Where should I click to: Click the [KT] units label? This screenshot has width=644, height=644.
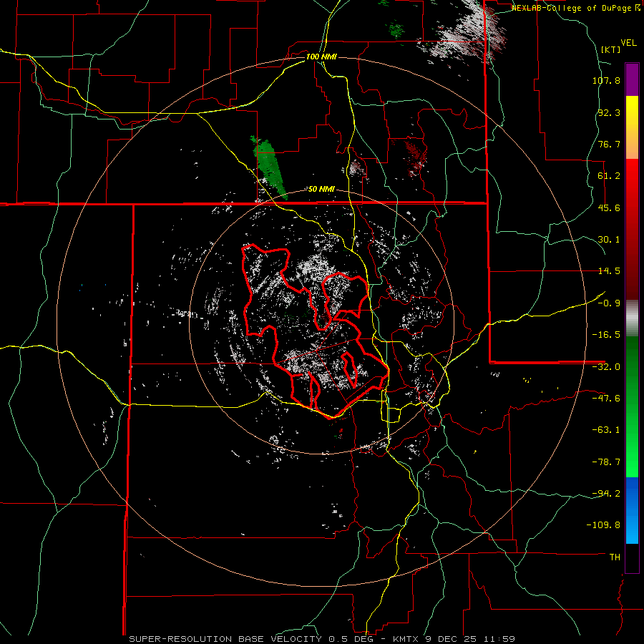click(x=611, y=49)
